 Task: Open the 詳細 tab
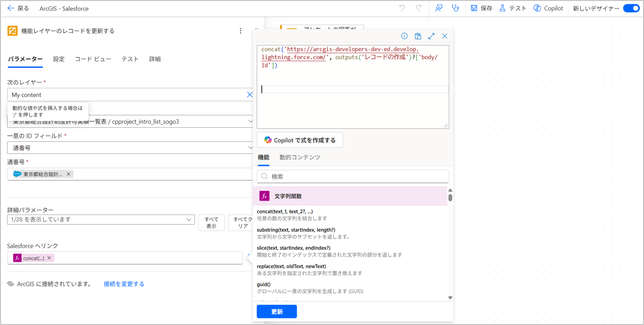[x=155, y=59]
